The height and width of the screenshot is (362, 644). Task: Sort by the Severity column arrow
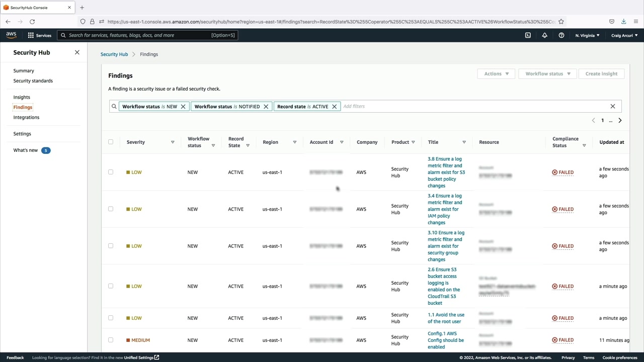pyautogui.click(x=173, y=142)
